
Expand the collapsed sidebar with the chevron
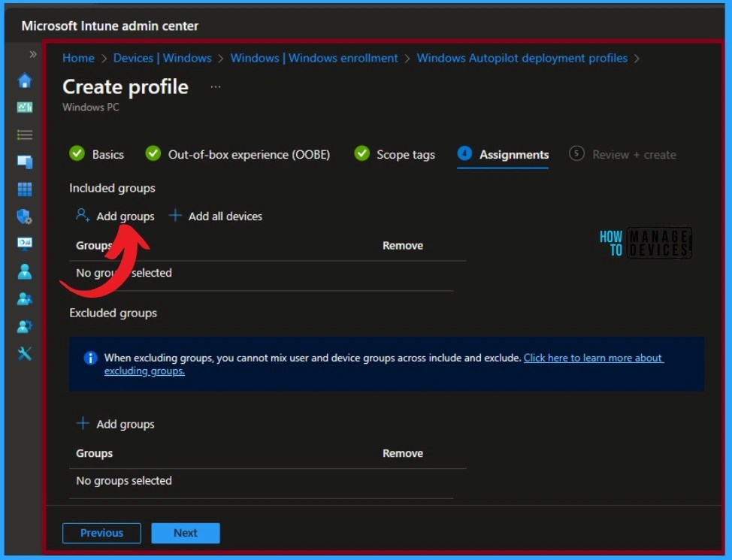tap(32, 53)
